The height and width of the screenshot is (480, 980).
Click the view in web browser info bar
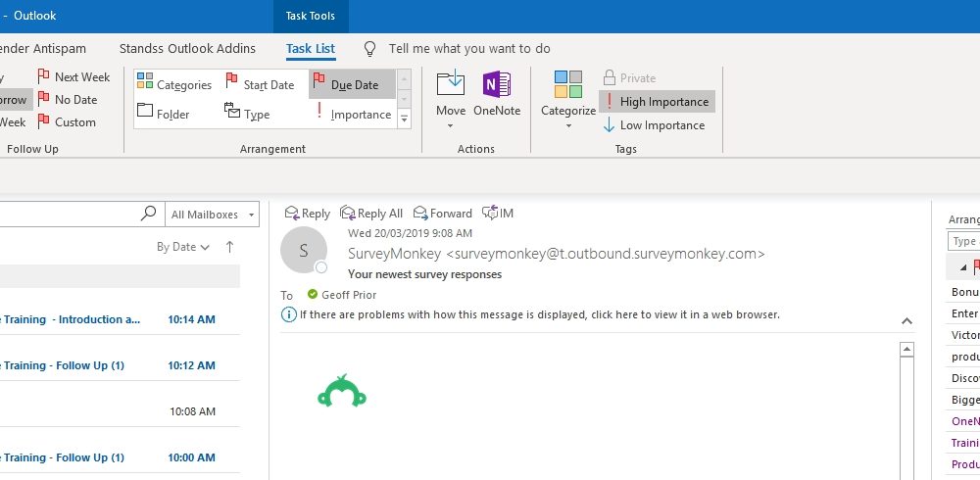pos(539,314)
